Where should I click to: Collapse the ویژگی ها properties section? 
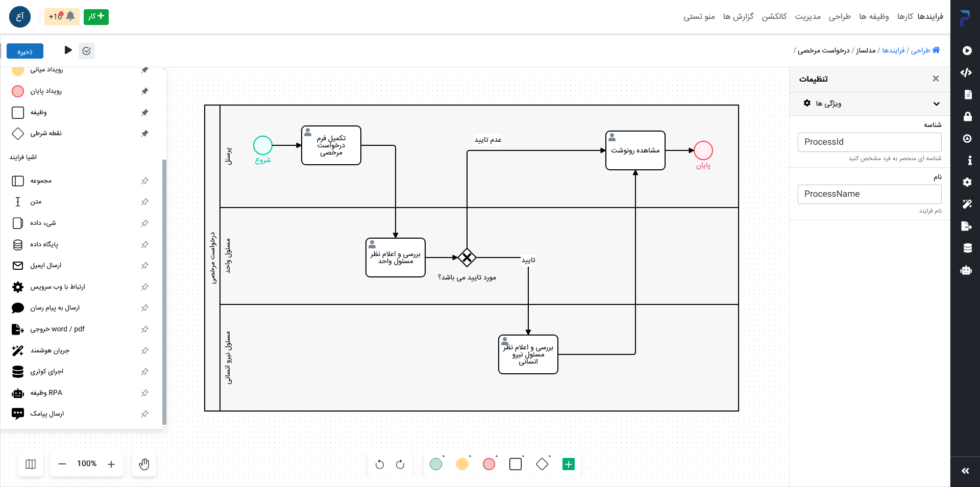pos(936,104)
